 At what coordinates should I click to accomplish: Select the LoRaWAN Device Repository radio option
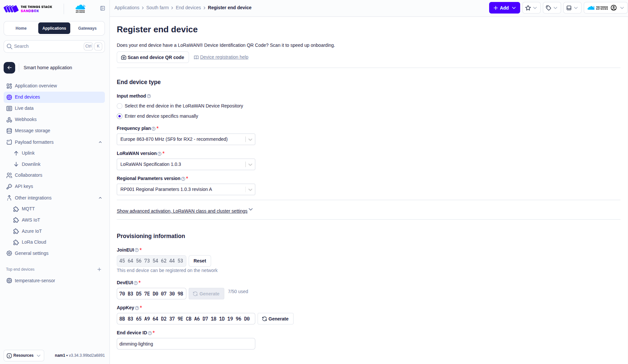click(x=120, y=106)
